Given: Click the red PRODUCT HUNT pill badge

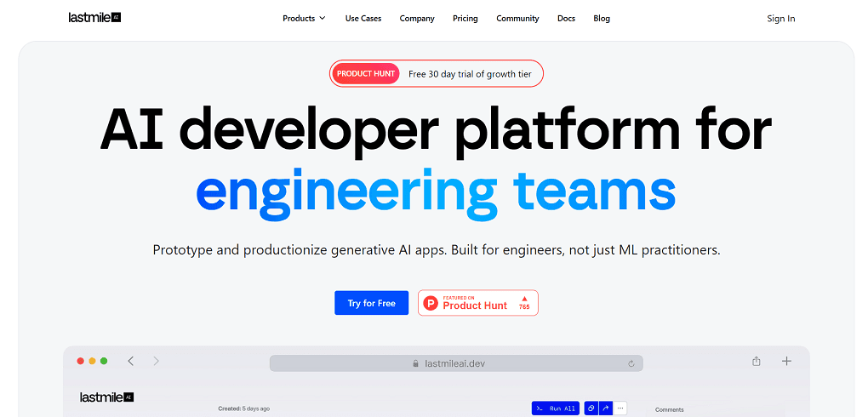Looking at the screenshot, I should 365,74.
